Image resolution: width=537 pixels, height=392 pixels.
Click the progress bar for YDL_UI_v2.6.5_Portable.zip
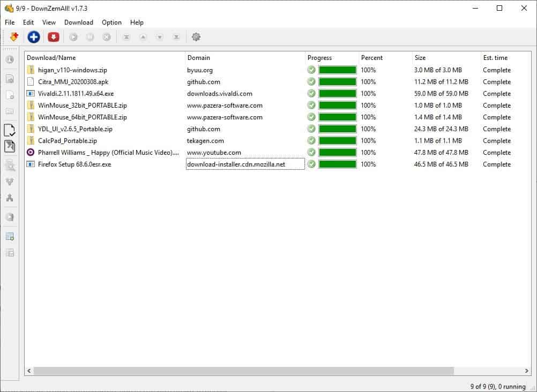click(x=337, y=129)
